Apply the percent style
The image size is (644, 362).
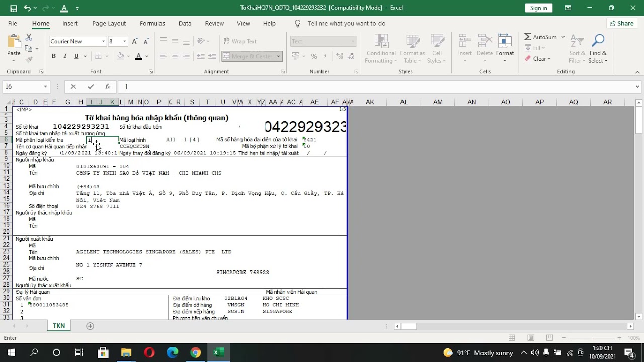314,56
